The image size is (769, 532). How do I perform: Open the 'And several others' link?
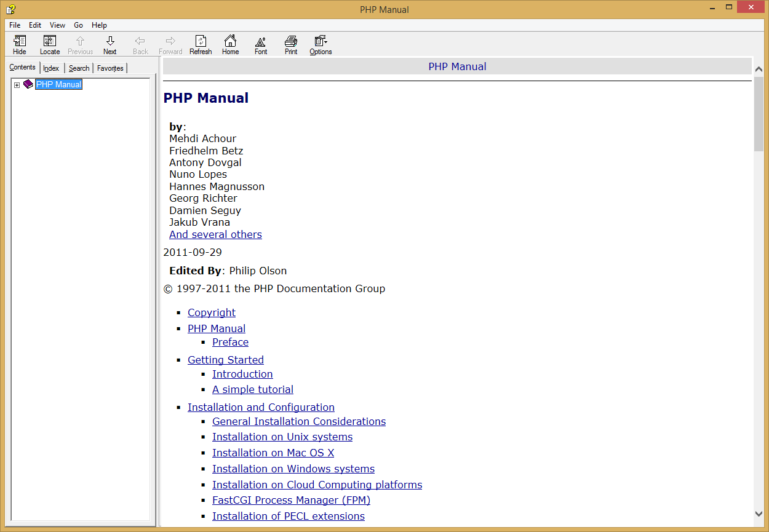point(215,234)
